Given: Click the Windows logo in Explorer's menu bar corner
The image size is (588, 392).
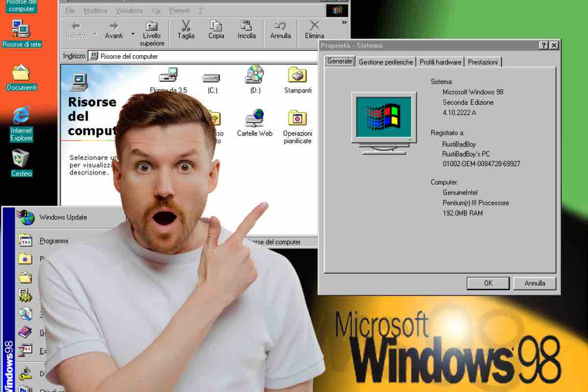Looking at the screenshot, I should coord(337,10).
